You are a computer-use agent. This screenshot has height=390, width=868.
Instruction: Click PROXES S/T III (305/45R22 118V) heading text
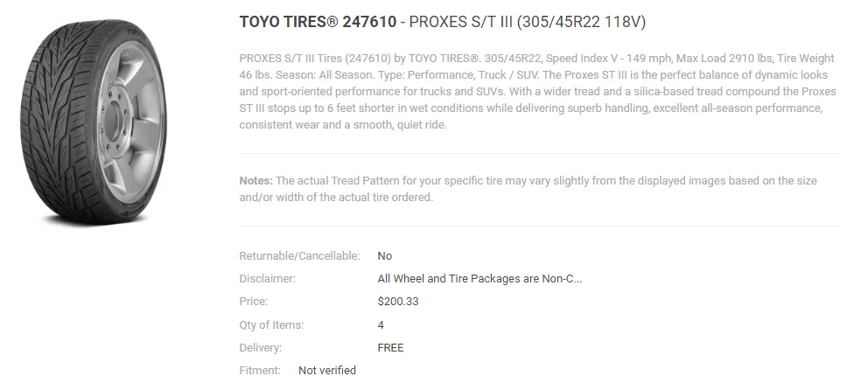(528, 22)
